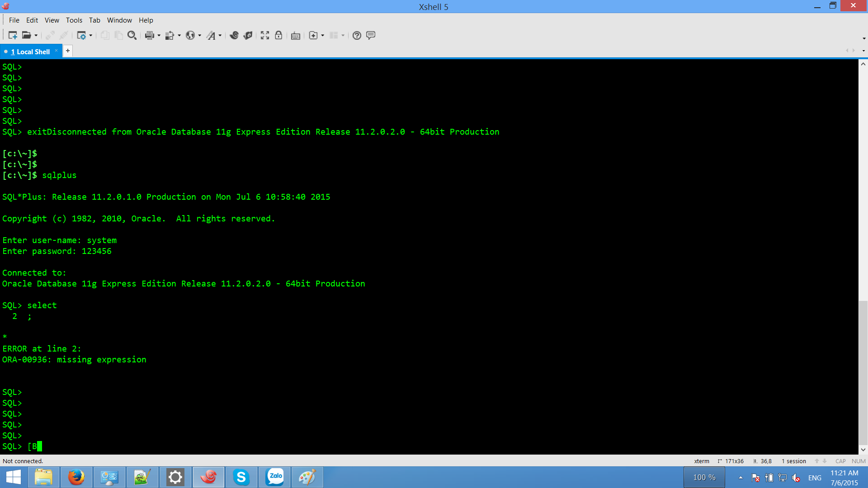Screen dimensions: 868x488
Task: Click the Copy icon in toolbar
Action: [x=105, y=35]
